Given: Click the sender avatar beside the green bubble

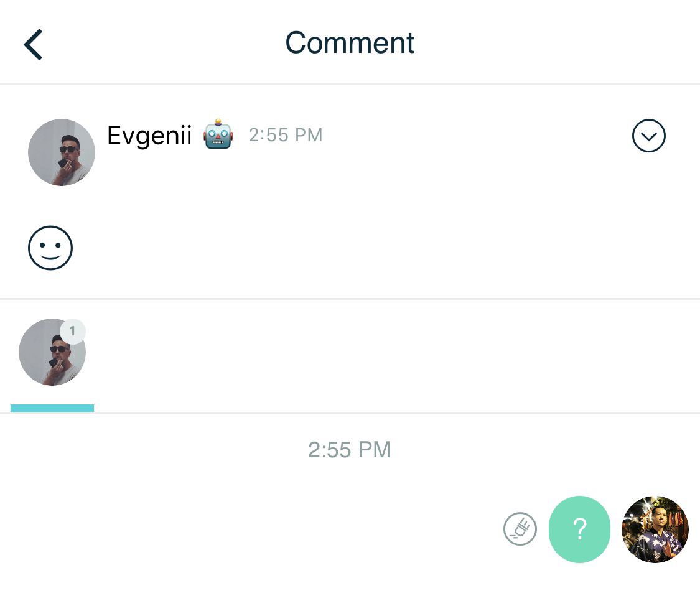Looking at the screenshot, I should point(655,529).
